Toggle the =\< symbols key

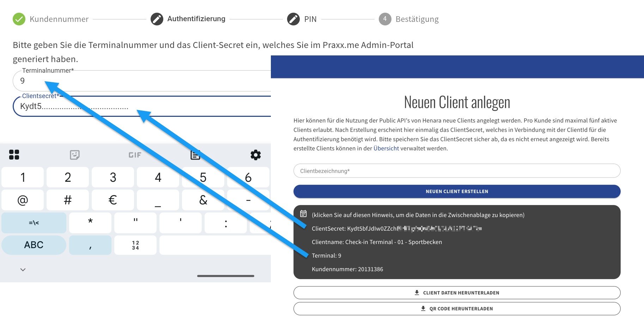34,223
